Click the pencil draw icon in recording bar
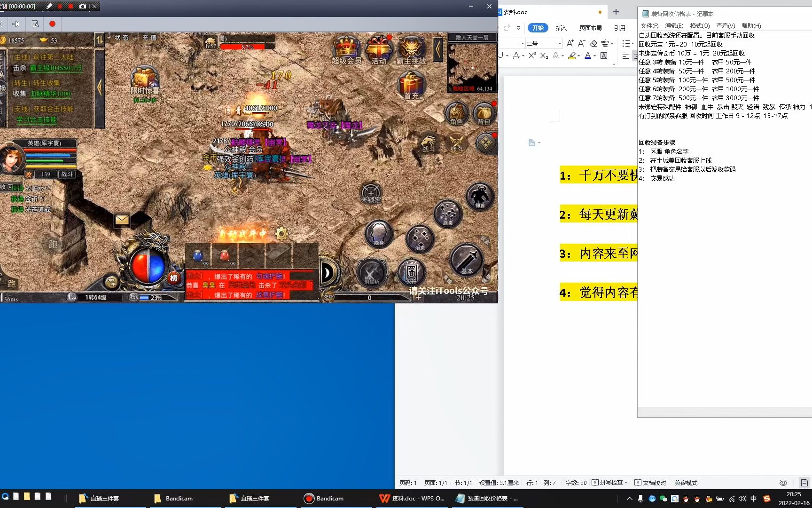 pyautogui.click(x=49, y=6)
